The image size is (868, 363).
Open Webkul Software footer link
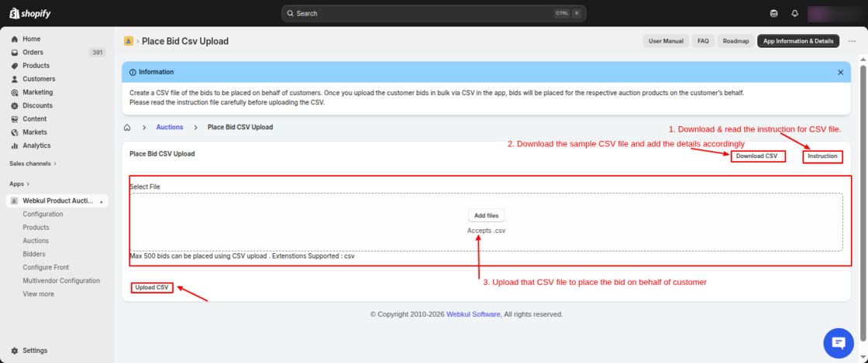point(474,314)
